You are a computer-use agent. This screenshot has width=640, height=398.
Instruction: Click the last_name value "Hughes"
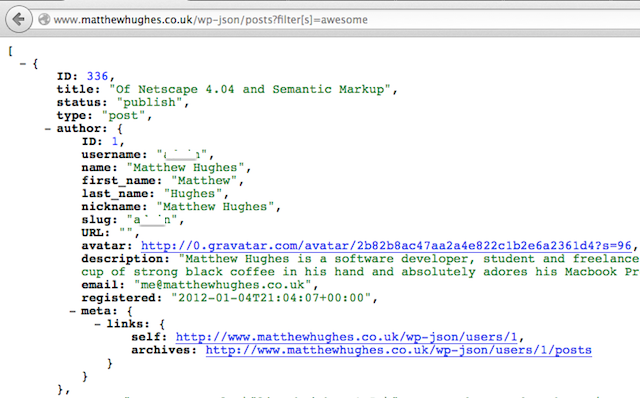pos(193,194)
